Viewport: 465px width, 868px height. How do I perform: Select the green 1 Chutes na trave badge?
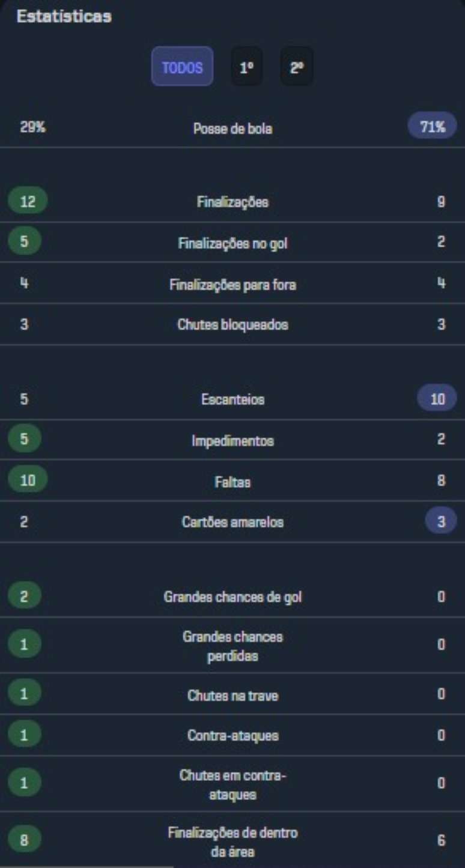click(22, 693)
